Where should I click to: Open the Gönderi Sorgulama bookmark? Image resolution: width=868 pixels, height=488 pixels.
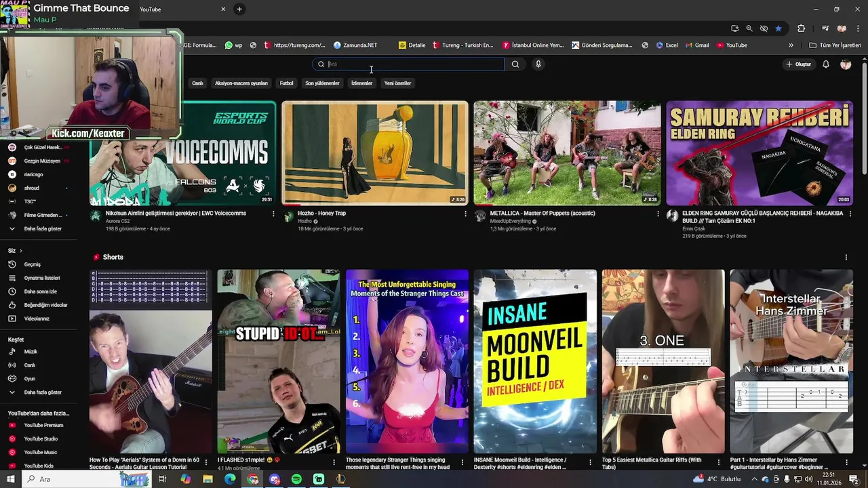(x=601, y=45)
